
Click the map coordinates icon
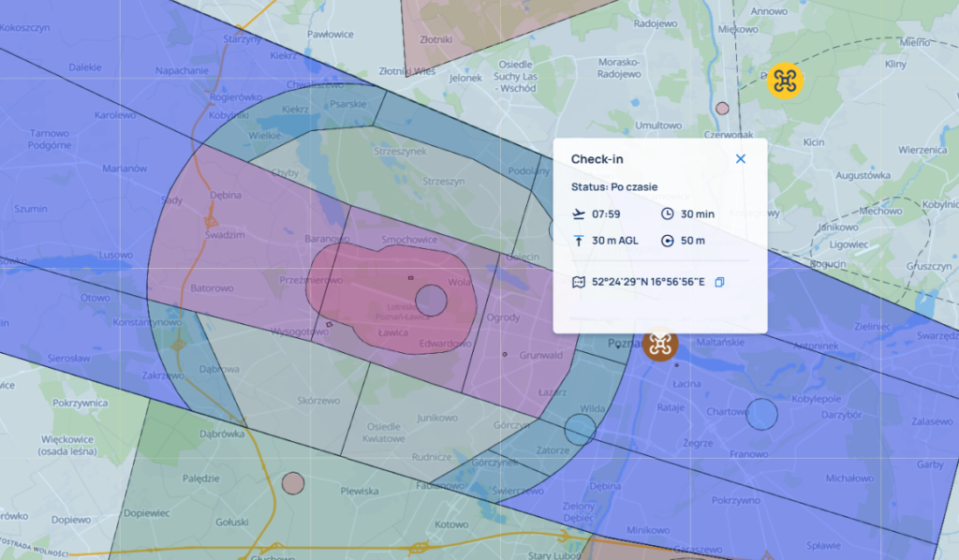click(x=579, y=282)
